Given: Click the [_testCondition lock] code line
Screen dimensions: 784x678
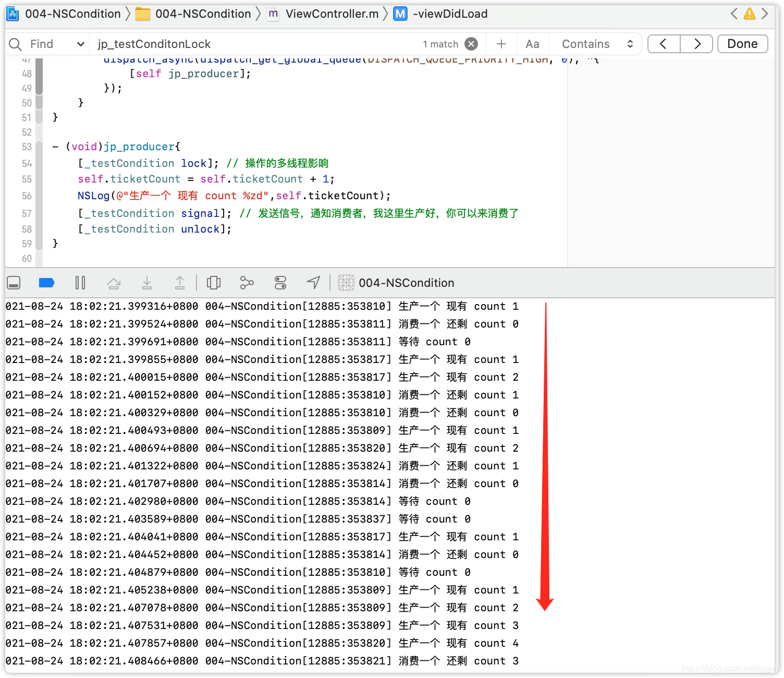Looking at the screenshot, I should coord(149,163).
